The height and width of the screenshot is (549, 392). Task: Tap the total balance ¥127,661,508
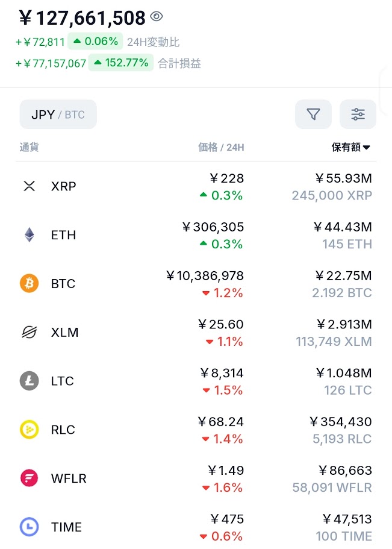(x=82, y=18)
